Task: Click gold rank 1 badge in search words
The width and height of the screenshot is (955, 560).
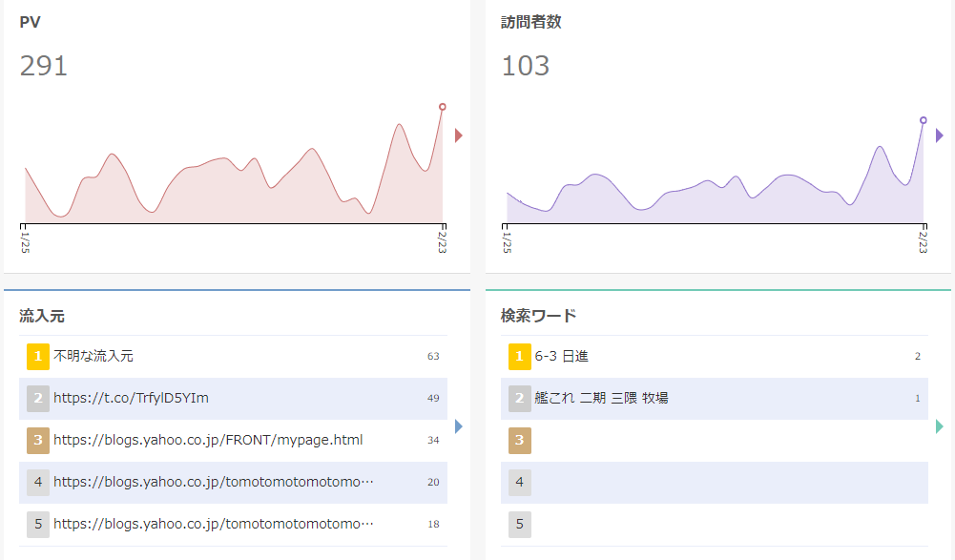Action: pos(520,356)
